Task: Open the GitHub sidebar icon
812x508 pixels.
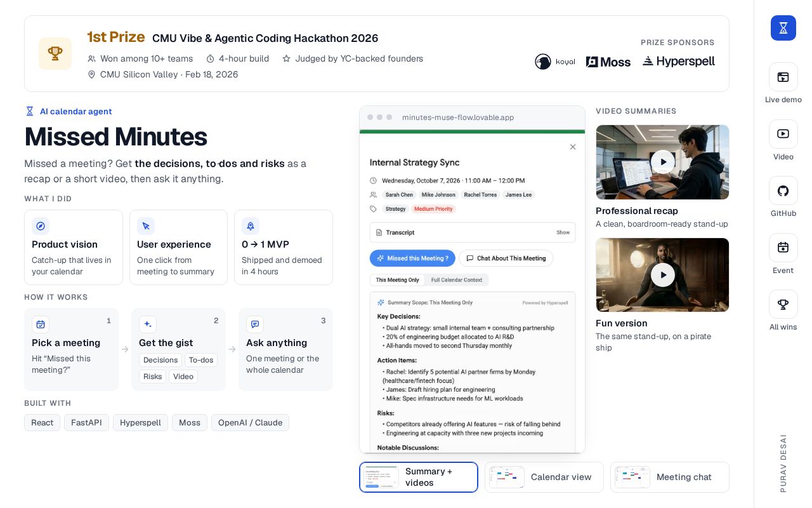Action: pyautogui.click(x=783, y=191)
